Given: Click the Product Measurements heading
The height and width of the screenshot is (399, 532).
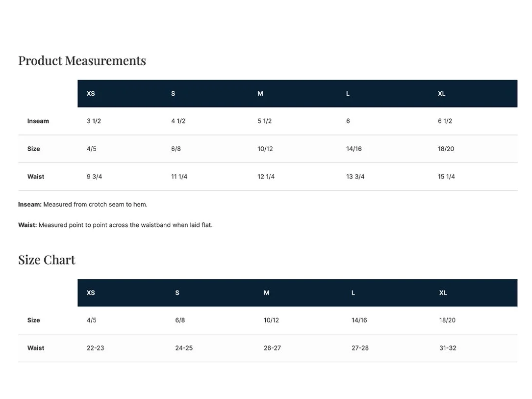Looking at the screenshot, I should pyautogui.click(x=82, y=61).
